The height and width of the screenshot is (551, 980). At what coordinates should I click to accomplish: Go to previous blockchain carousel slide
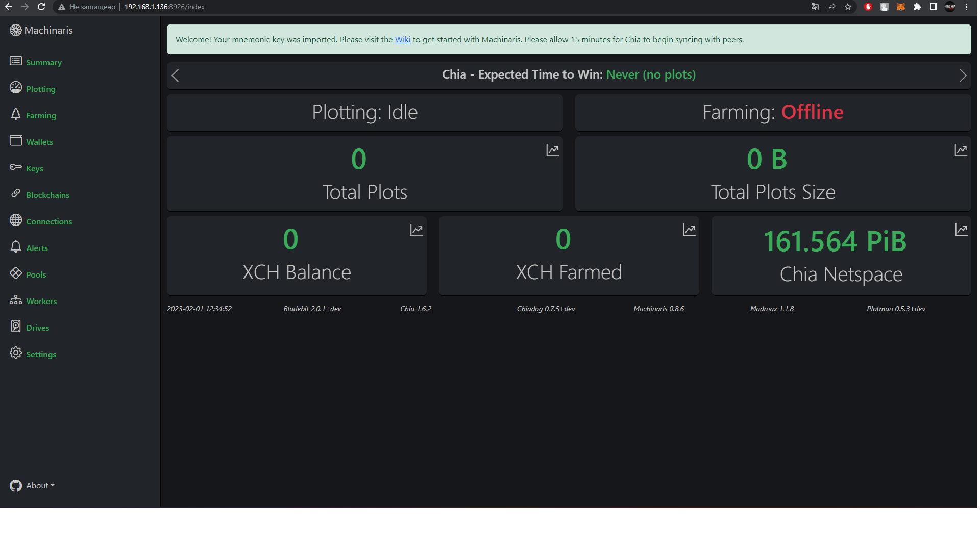click(x=175, y=76)
